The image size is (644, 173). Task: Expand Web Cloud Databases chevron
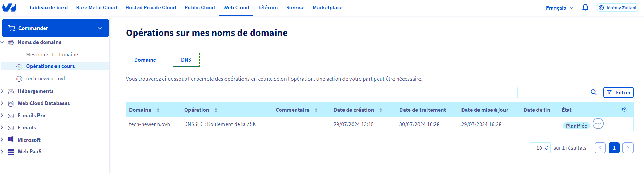(2, 103)
